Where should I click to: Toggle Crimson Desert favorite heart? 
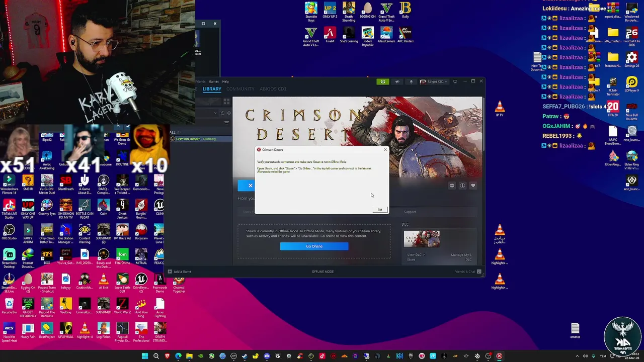[473, 186]
